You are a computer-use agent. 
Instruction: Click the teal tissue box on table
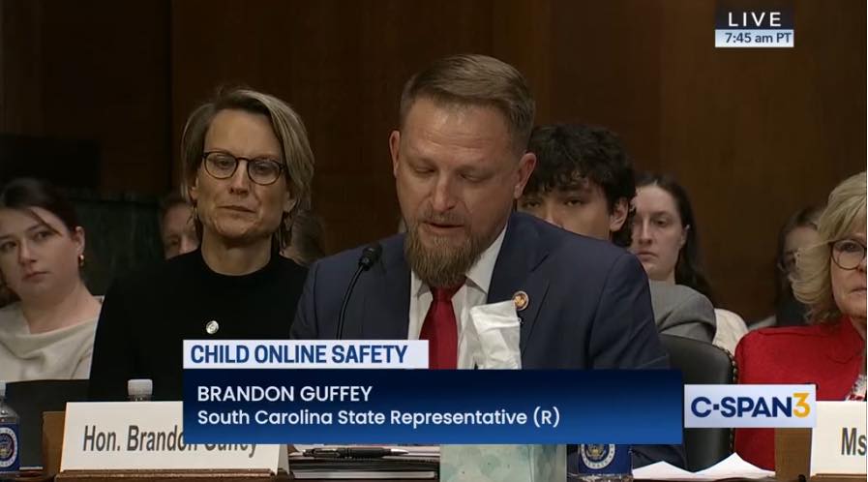pos(502,463)
